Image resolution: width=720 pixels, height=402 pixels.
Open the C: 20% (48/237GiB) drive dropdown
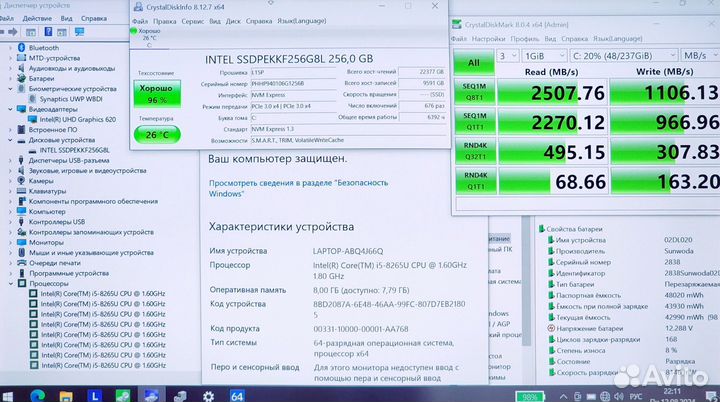click(x=623, y=56)
